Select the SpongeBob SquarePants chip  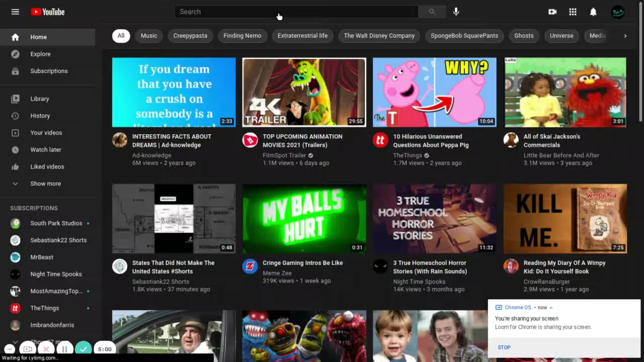(x=464, y=36)
